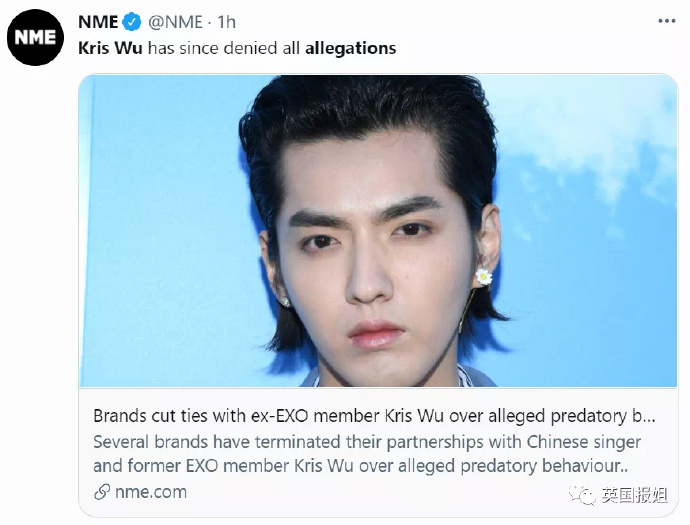Click the WeChat logo watermark
Image resolution: width=690 pixels, height=525 pixels.
click(x=582, y=495)
